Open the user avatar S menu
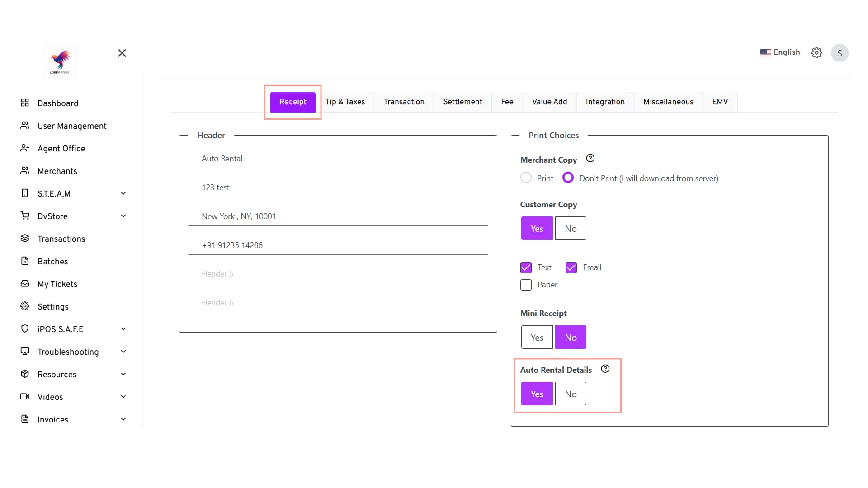The image size is (868, 488). click(x=840, y=53)
